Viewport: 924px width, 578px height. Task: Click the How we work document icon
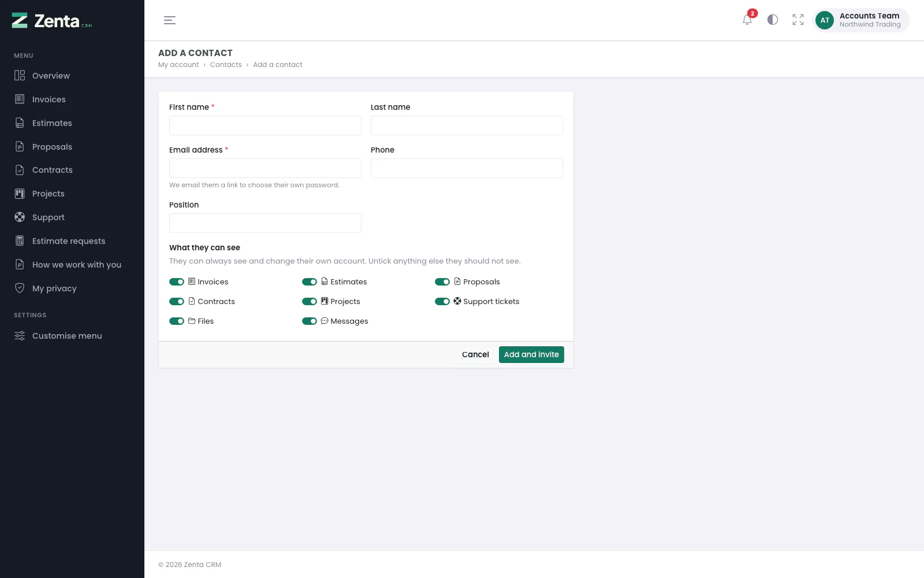20,264
